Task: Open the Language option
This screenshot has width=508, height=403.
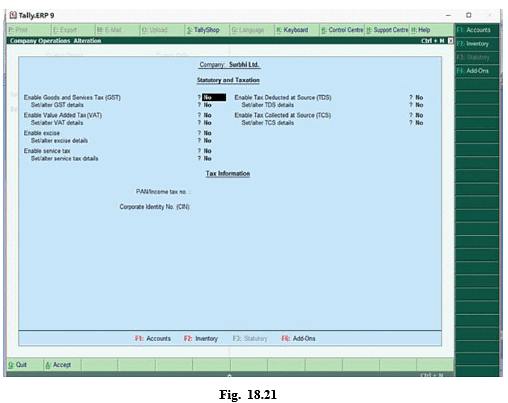Action: click(252, 30)
